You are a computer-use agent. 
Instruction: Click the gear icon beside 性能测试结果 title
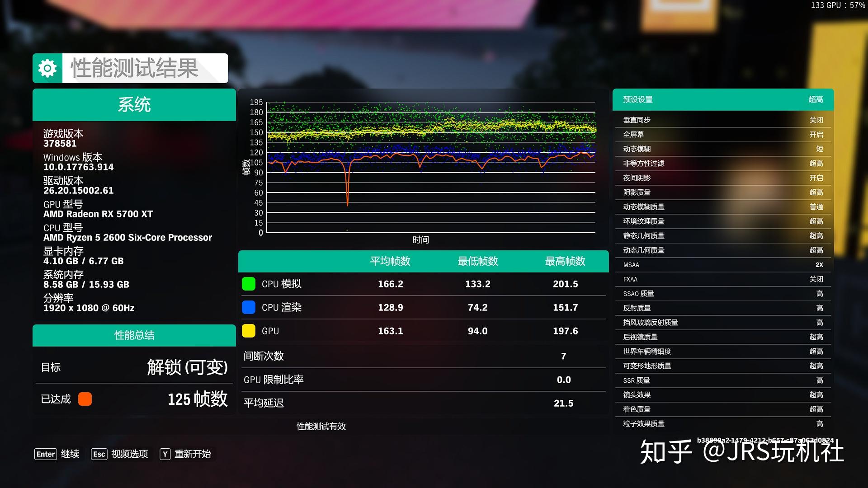coord(47,68)
